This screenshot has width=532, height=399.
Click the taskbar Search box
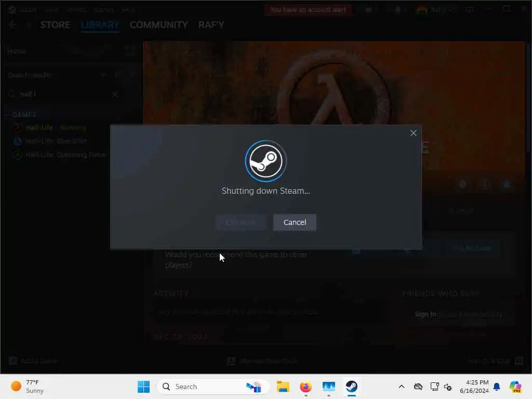tap(213, 387)
